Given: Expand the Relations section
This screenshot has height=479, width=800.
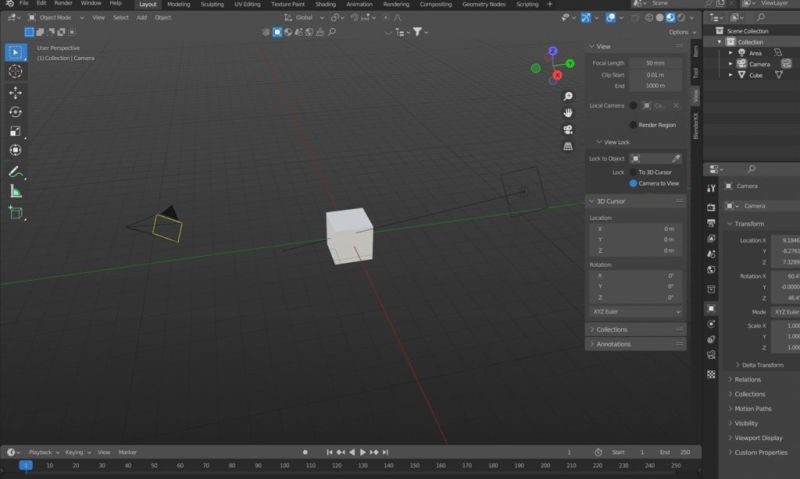Looking at the screenshot, I should pyautogui.click(x=747, y=380).
